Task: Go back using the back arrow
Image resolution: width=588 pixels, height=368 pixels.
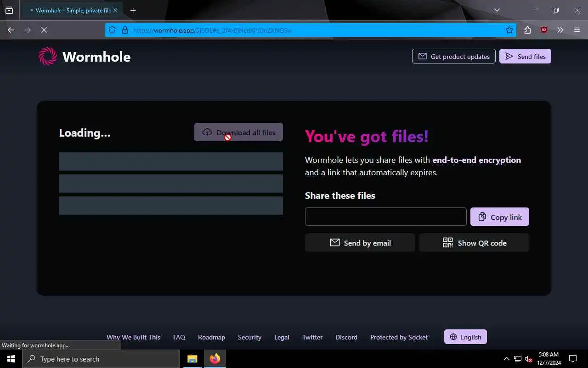Action: click(11, 30)
